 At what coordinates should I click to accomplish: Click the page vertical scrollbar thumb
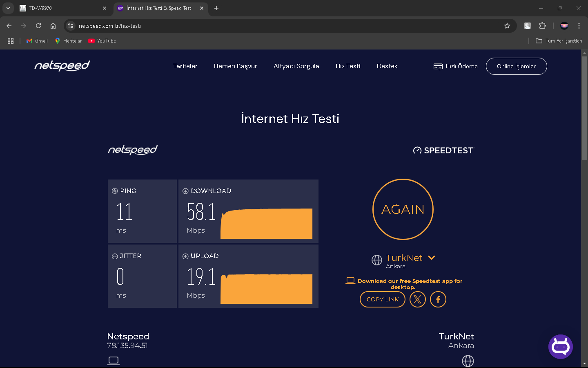(584, 108)
